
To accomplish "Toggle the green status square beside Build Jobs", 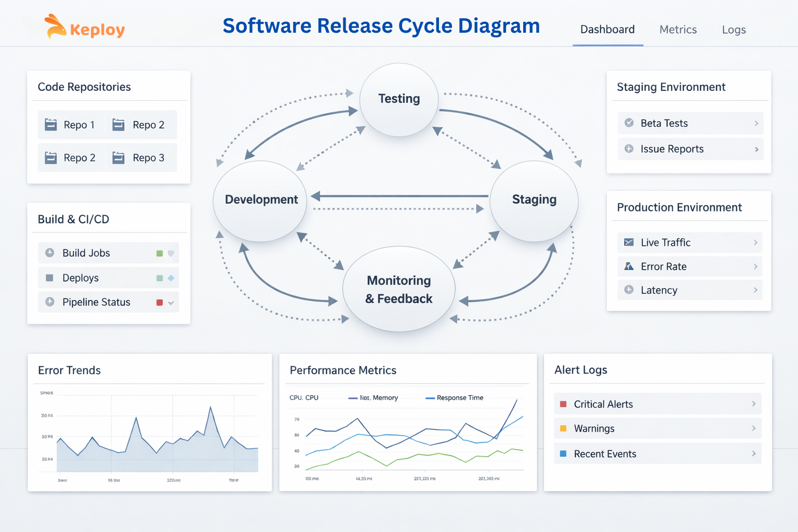I will [x=159, y=252].
